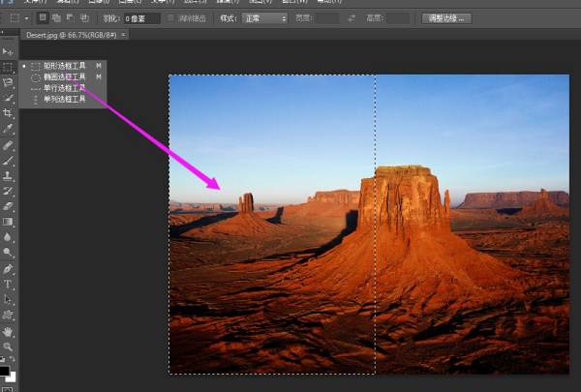Image resolution: width=581 pixels, height=392 pixels.
Task: Close the Desert.jpg document tab
Action: point(123,35)
